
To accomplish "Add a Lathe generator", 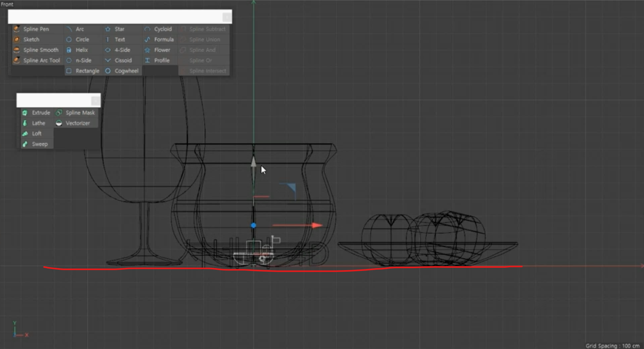I will coord(37,123).
